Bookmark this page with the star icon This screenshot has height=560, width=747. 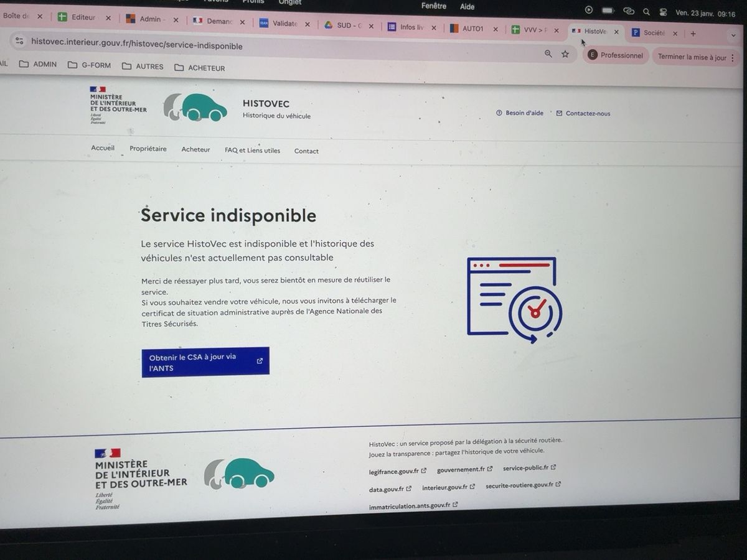tap(565, 54)
